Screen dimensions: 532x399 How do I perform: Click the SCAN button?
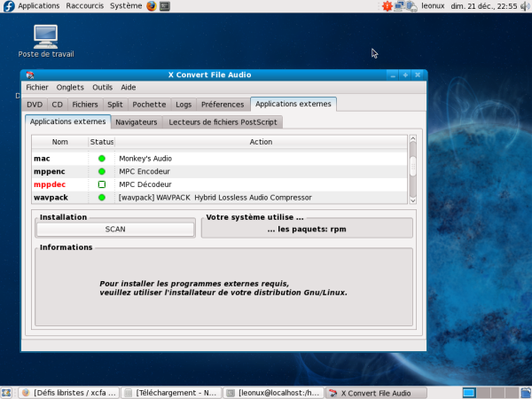click(115, 230)
